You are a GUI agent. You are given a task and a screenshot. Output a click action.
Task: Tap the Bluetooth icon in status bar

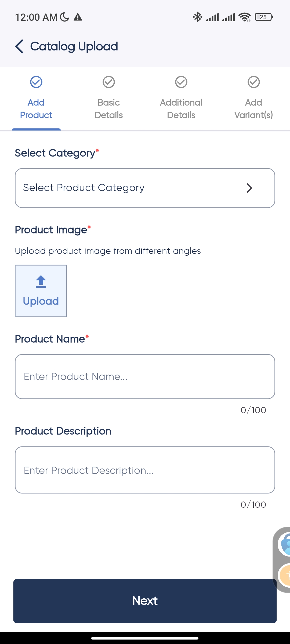coord(198,17)
